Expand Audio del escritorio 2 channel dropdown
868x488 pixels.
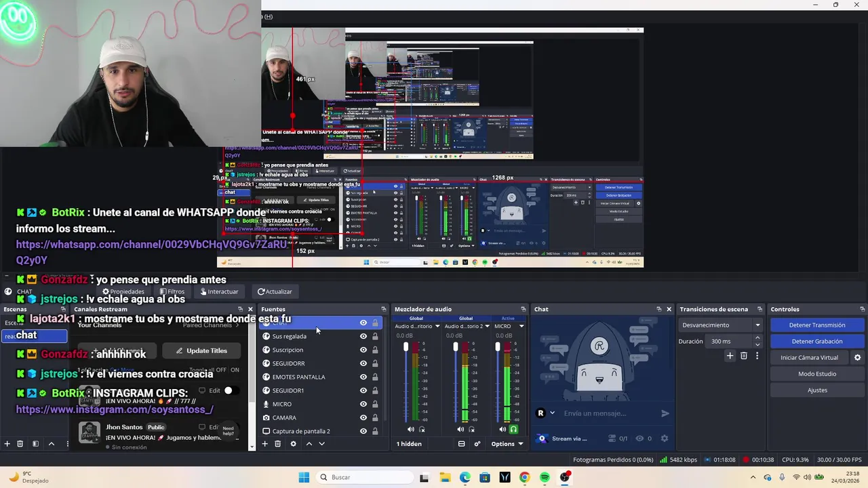pyautogui.click(x=488, y=326)
